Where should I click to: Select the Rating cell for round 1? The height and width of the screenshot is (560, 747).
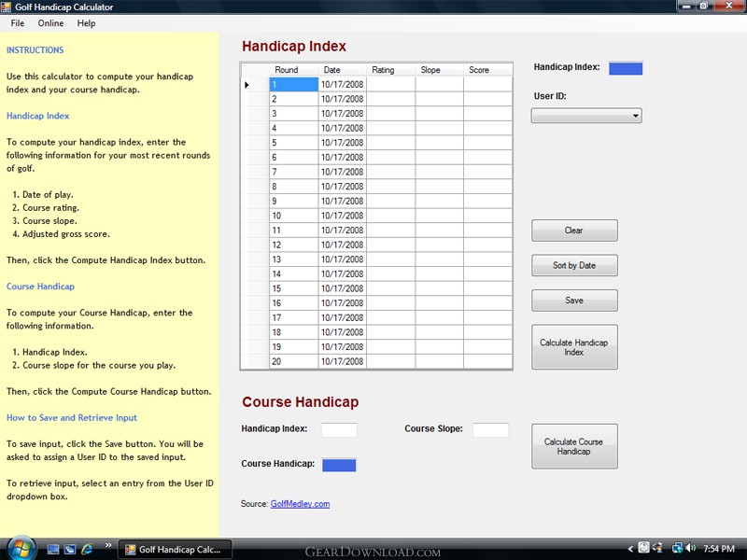tap(391, 84)
